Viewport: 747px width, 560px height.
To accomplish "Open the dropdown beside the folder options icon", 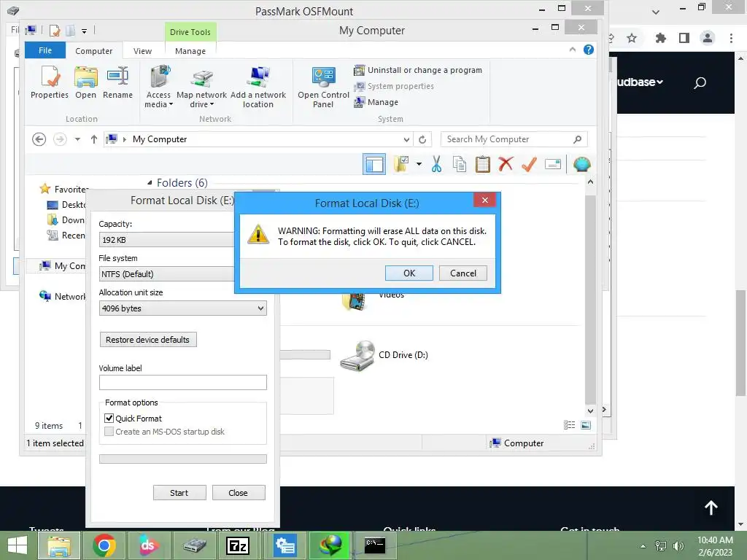I will [419, 164].
